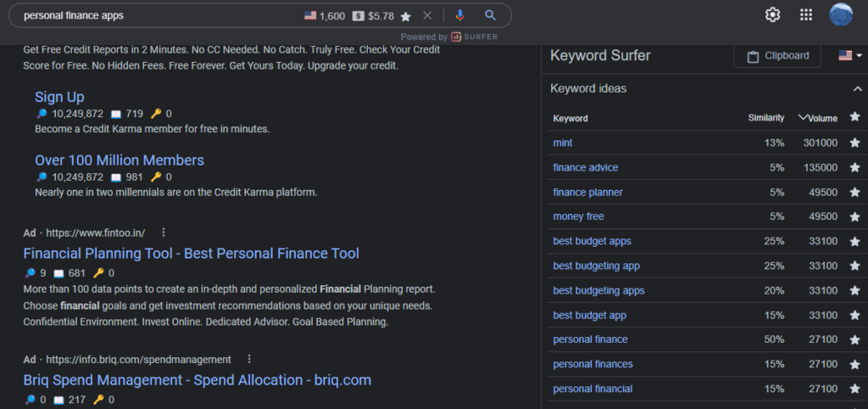
Task: Sort keyword ideas by Volume
Action: pyautogui.click(x=818, y=118)
